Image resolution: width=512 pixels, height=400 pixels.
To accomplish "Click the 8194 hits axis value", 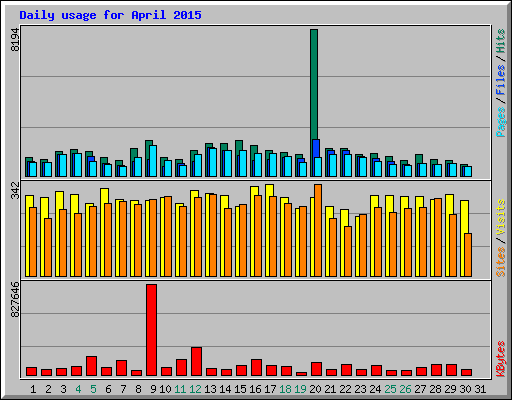I will (x=15, y=40).
